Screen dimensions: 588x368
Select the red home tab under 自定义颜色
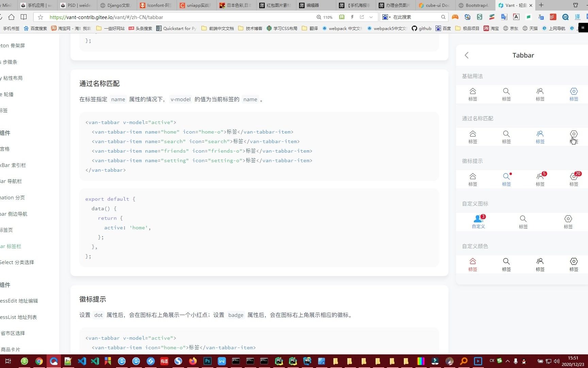473,264
